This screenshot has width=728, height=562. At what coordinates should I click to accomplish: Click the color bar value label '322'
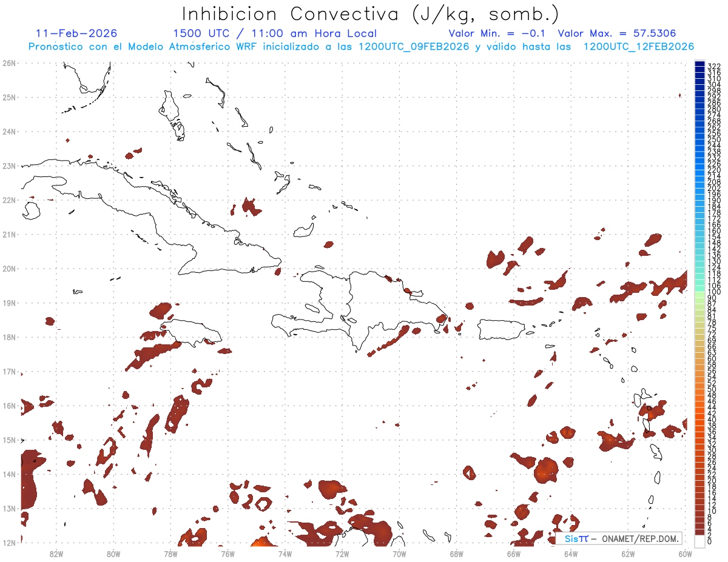714,66
